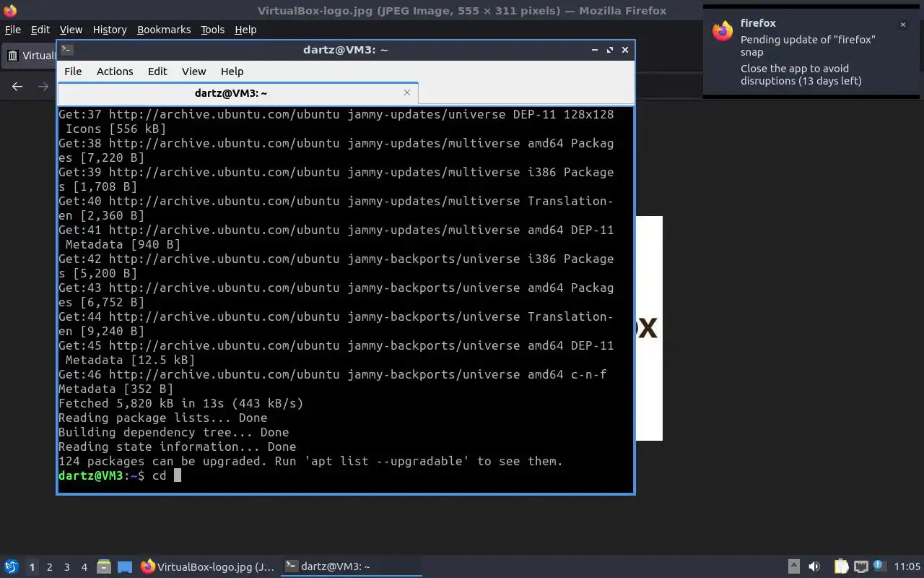Dismiss the Firefox snap update notification

point(902,25)
